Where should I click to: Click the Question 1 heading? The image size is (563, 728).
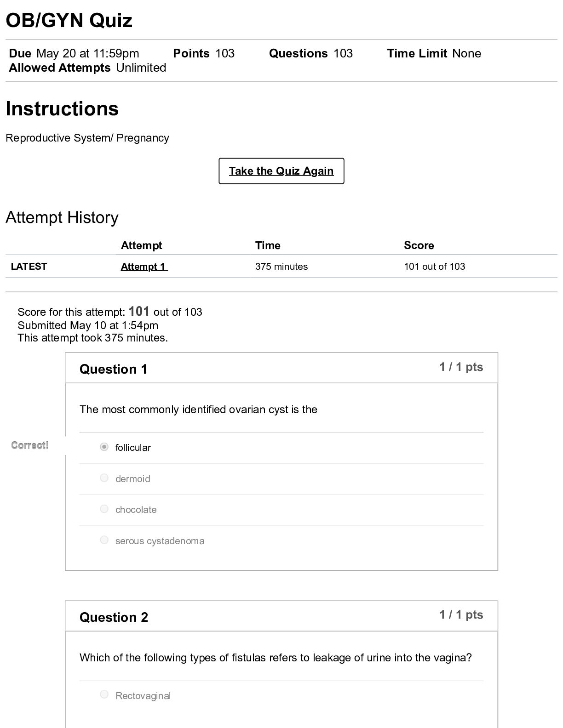coord(113,369)
